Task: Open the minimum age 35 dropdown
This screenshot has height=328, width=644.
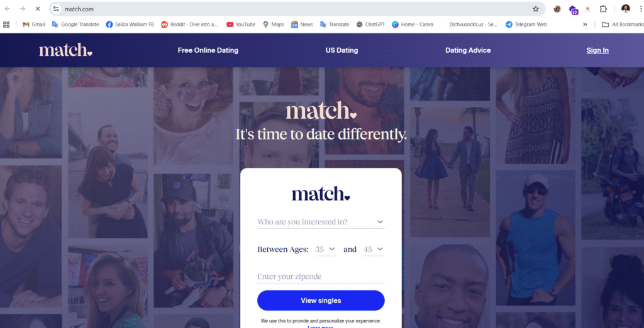Action: 325,249
